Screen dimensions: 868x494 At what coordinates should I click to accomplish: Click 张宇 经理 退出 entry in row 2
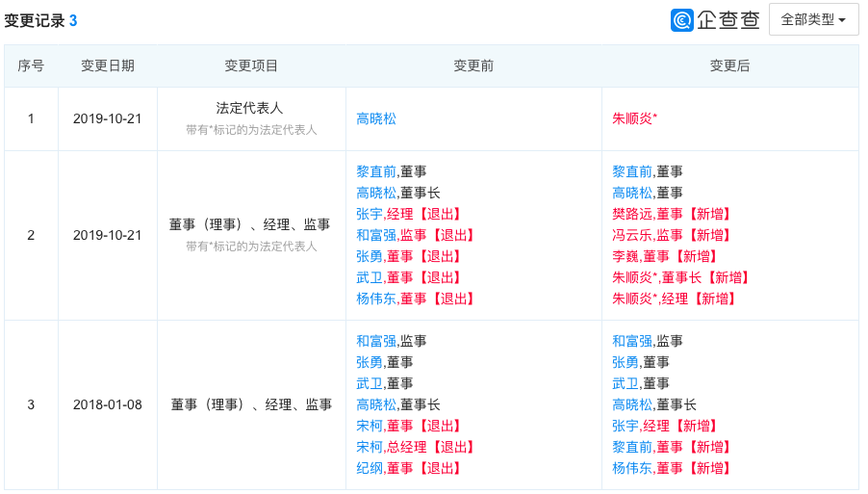coord(409,214)
